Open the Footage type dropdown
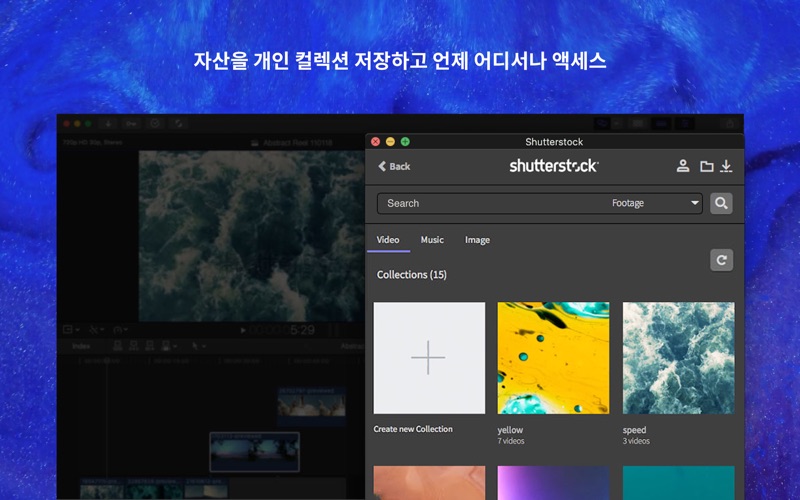This screenshot has height=500, width=800. (655, 203)
